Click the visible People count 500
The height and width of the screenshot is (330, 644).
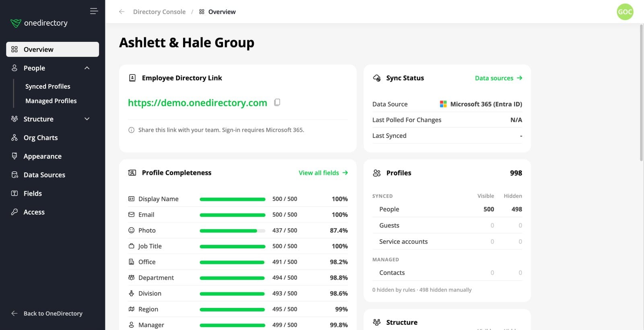point(489,209)
